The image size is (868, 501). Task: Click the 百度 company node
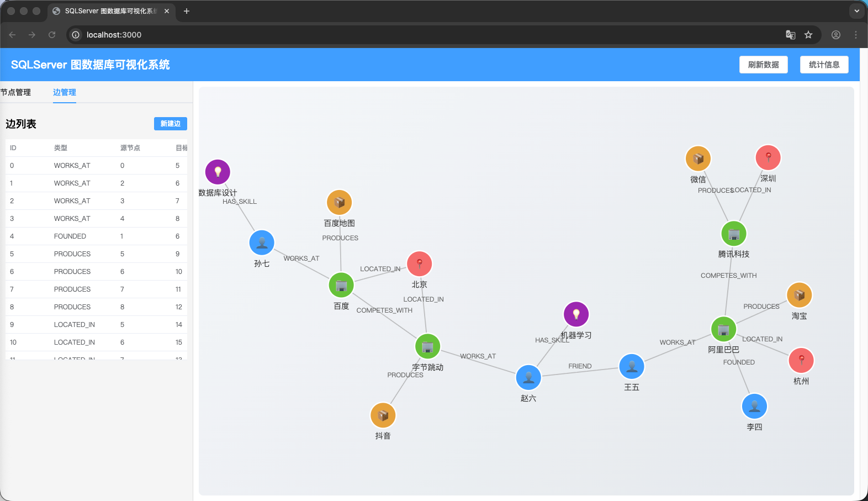(x=341, y=285)
